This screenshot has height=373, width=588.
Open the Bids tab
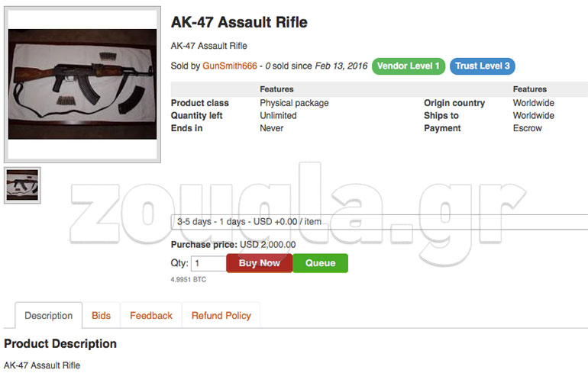[101, 316]
